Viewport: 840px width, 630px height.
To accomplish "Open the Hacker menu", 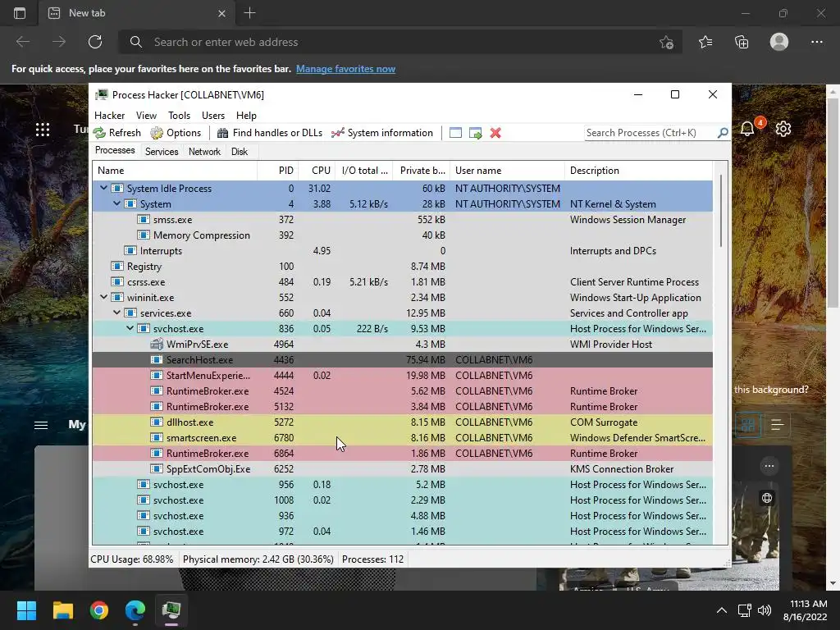I will tap(109, 115).
